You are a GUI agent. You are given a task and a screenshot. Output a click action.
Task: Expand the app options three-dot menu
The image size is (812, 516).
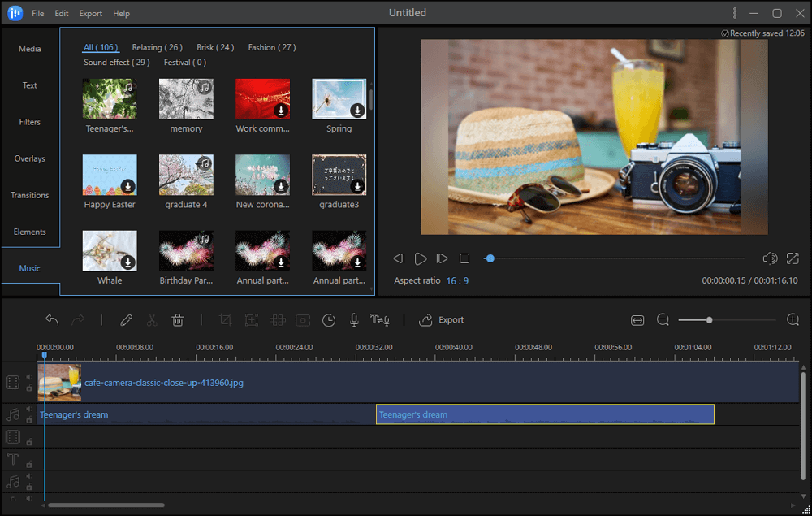(x=734, y=13)
